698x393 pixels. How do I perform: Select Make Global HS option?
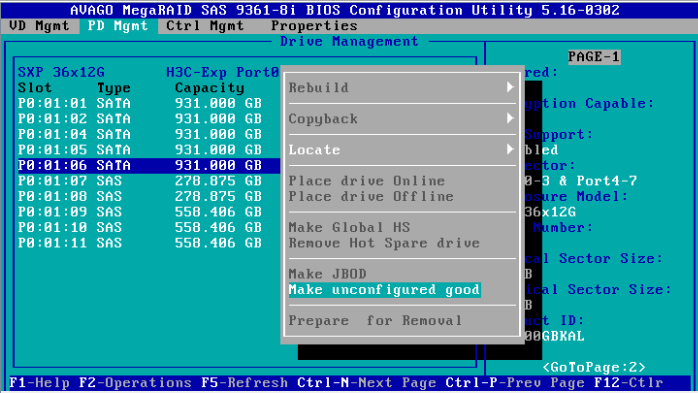(x=349, y=227)
